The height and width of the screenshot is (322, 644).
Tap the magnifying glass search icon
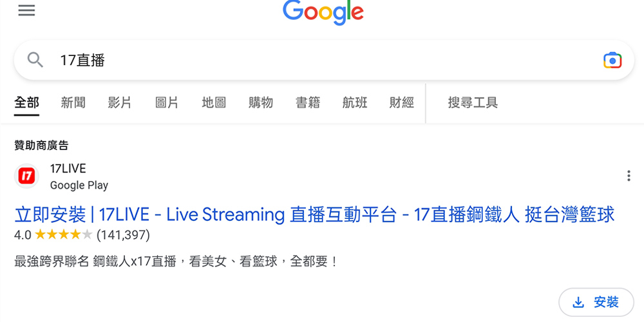(35, 61)
